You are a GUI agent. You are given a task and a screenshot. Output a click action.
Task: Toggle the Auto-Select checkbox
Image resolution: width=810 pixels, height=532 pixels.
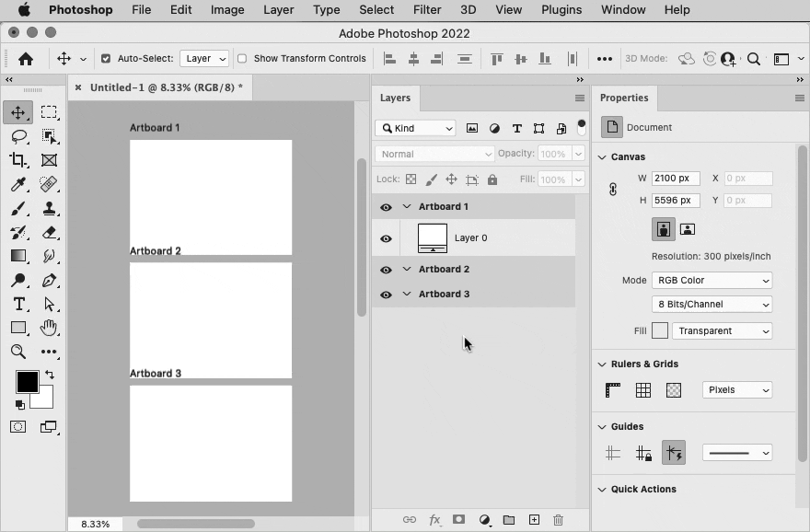pyautogui.click(x=106, y=58)
